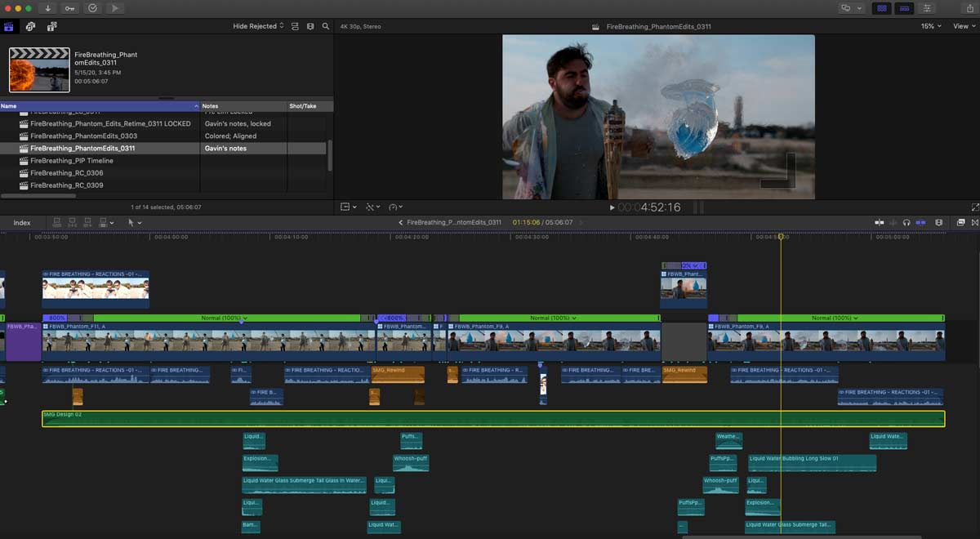Toggle timeline snapping button
Viewport: 980px width, 539px height.
tap(921, 222)
